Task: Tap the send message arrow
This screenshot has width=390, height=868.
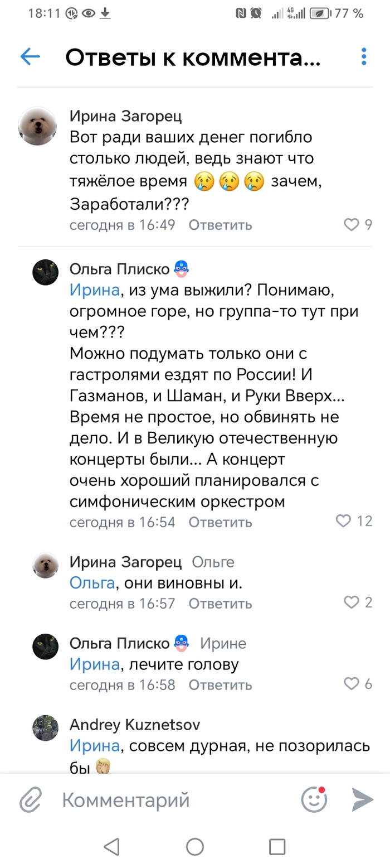Action: point(363,801)
